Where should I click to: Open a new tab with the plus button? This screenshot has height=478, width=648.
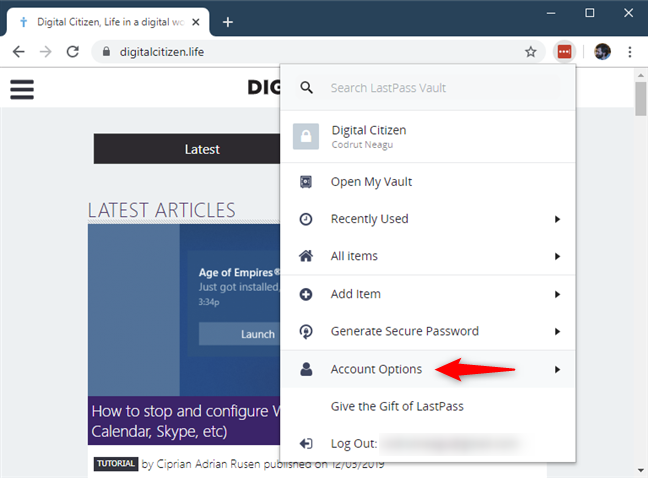(x=228, y=22)
